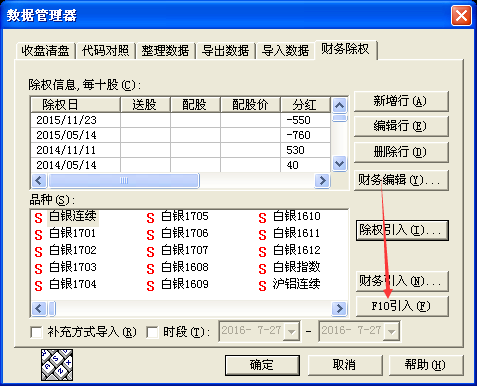Image resolution: width=477 pixels, height=386 pixels.
Task: Click the 编辑行 button
Action: click(x=401, y=126)
